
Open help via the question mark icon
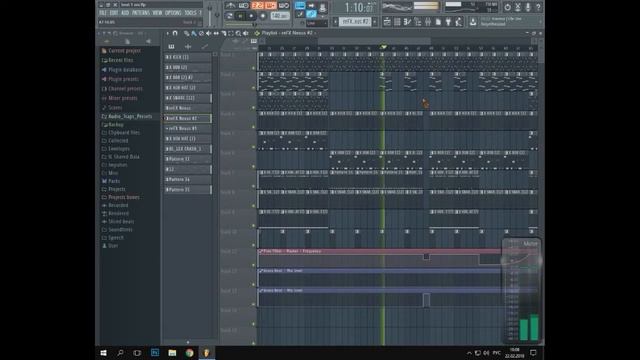[x=538, y=7]
